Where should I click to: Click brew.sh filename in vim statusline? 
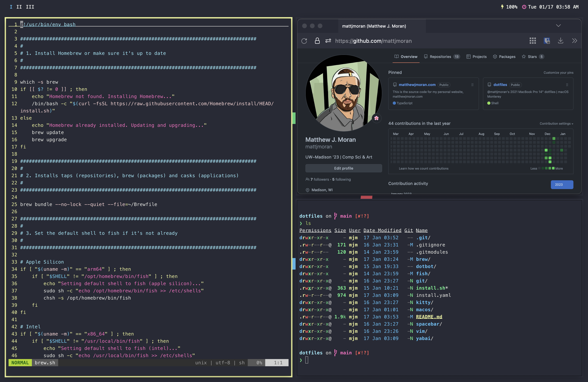point(45,363)
